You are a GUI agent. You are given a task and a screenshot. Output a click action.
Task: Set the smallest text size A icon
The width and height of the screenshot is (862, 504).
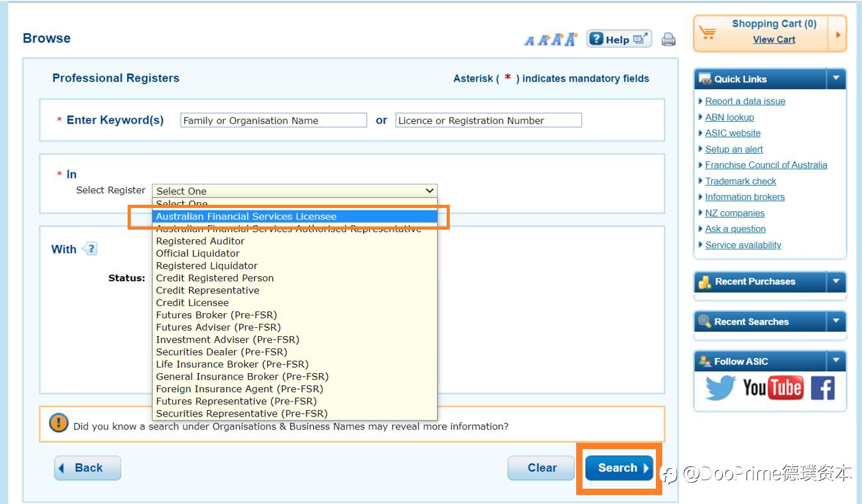coord(529,41)
